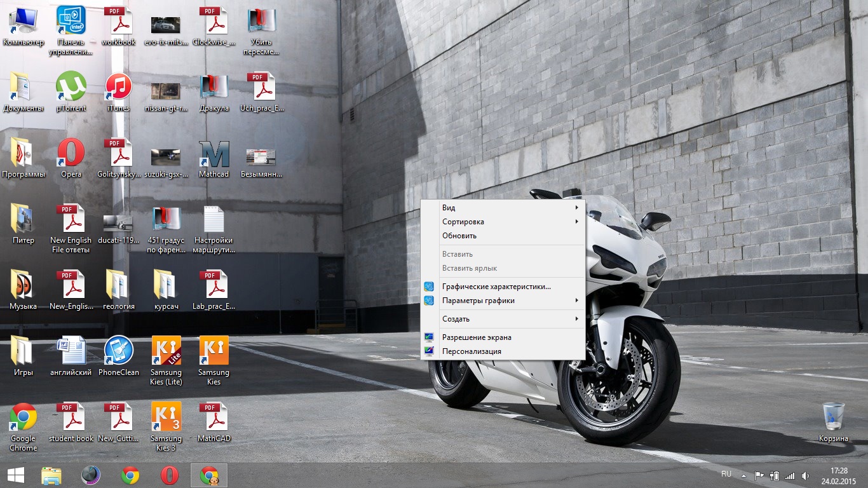Open Разрешение экрана from context menu
The height and width of the screenshot is (488, 868).
pyautogui.click(x=503, y=337)
